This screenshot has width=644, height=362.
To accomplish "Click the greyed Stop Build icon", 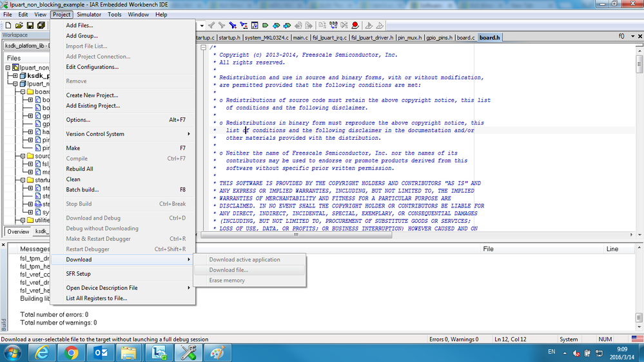I will [x=344, y=26].
